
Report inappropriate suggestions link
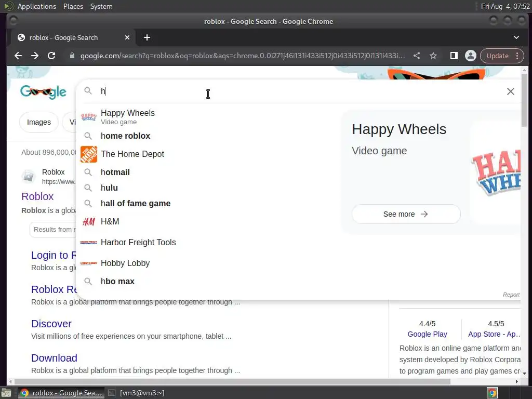point(511,295)
